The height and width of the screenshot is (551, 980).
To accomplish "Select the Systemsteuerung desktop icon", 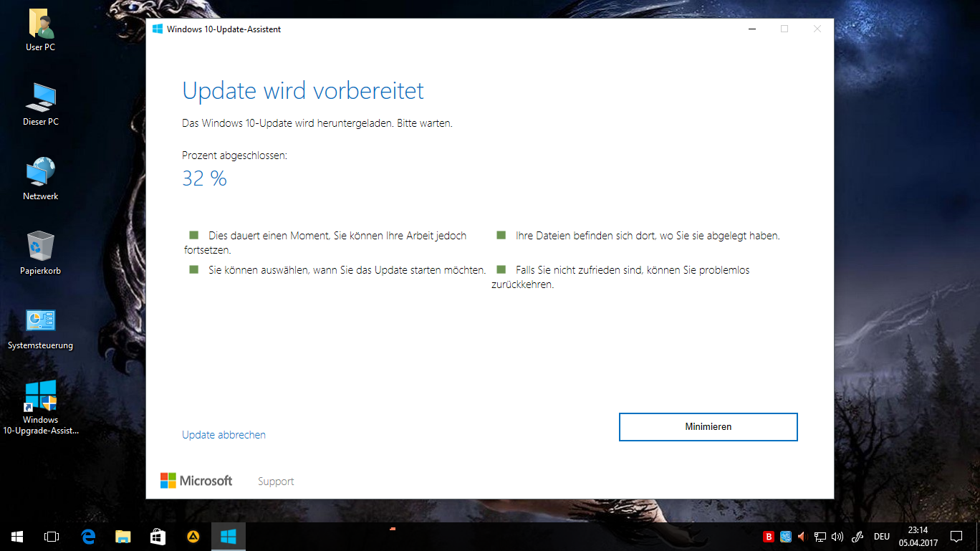I will 40,329.
